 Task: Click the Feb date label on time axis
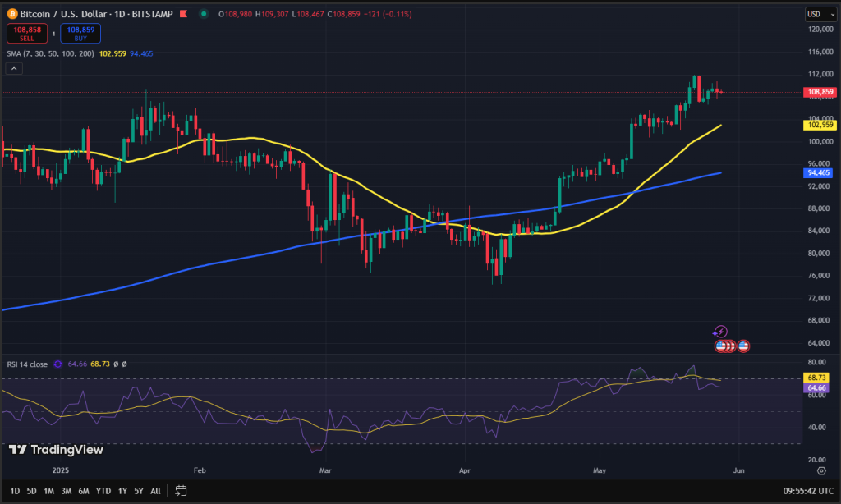tap(200, 471)
